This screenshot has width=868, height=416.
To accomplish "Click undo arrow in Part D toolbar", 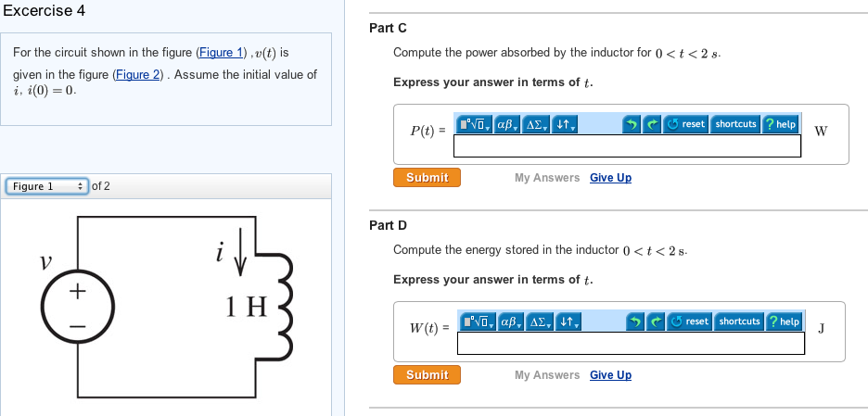I will (x=634, y=321).
